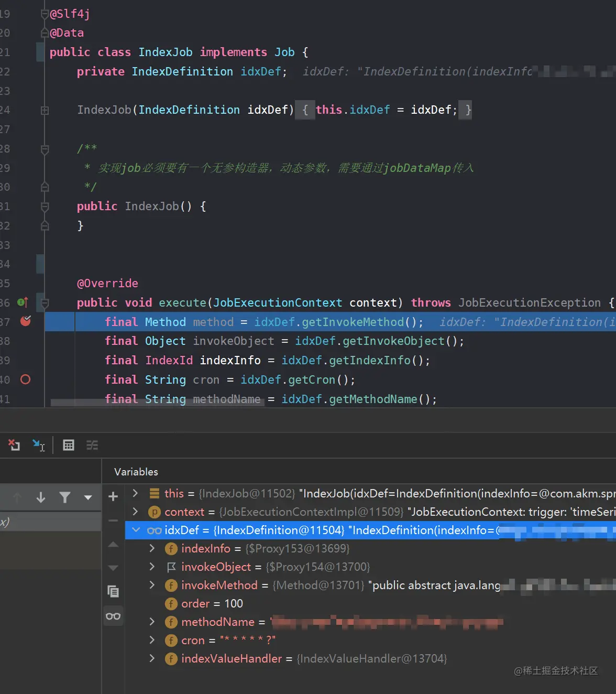Click the field icon beside indexValueHandler
616x694 pixels.
[x=171, y=659]
